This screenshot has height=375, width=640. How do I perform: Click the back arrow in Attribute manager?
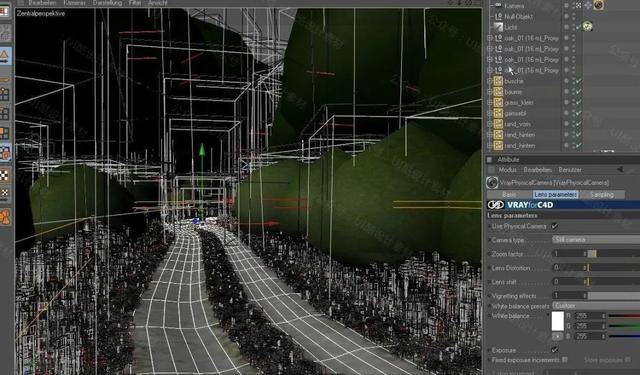click(x=620, y=169)
